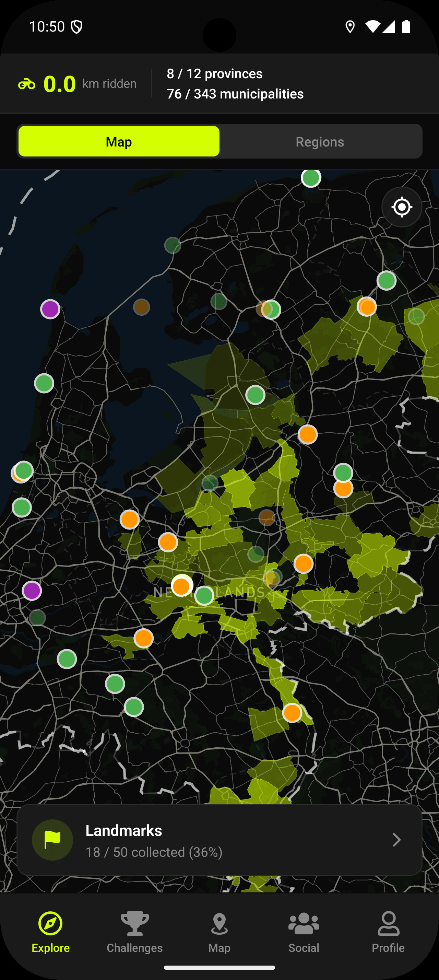Tap the locate-me crosshair button
The image size is (439, 980).
pos(402,207)
